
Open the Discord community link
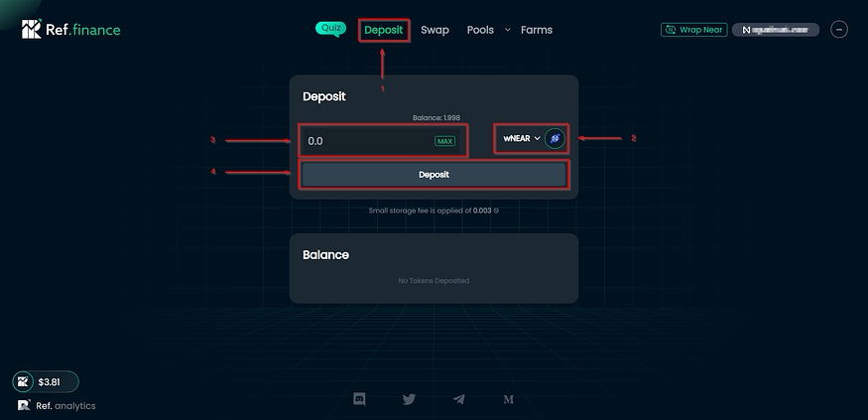[x=359, y=399]
